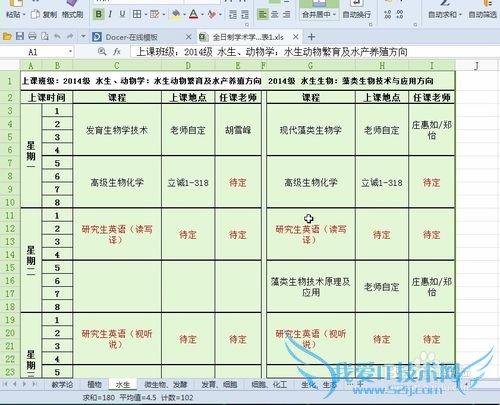The image size is (500, 405).
Task: Open the 微生物、发酵 sheet tab
Action: click(166, 384)
